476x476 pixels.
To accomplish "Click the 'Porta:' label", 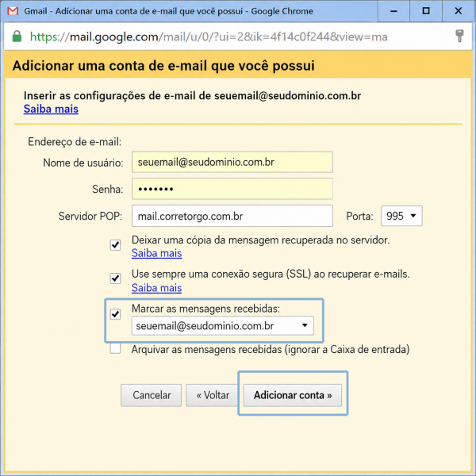I will [359, 216].
